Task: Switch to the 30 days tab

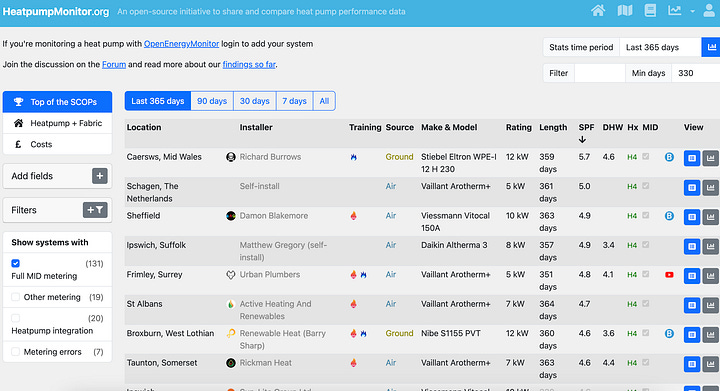Action: coord(254,101)
